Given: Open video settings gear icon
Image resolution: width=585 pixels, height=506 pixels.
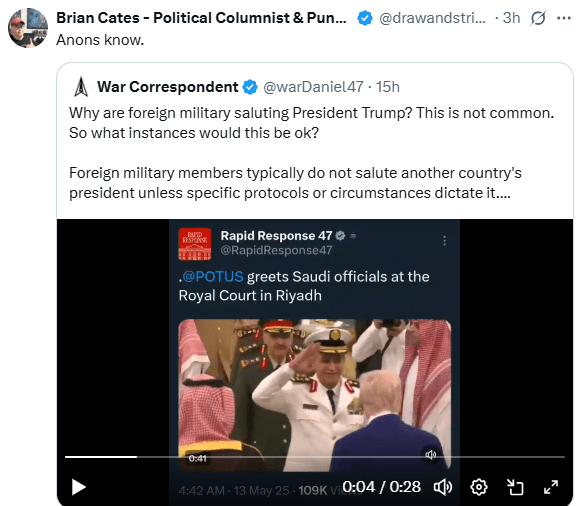Looking at the screenshot, I should tap(479, 487).
